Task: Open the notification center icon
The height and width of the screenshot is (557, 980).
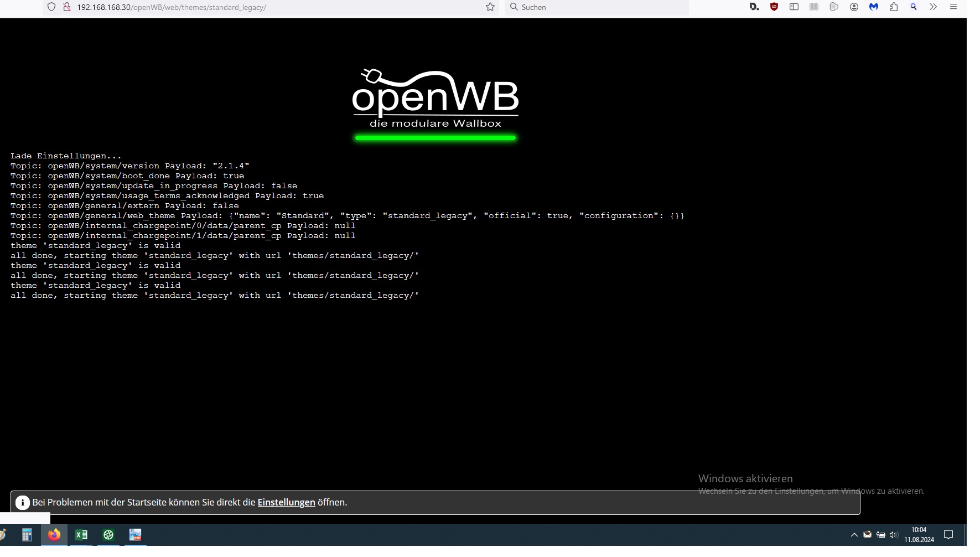Action: [948, 535]
